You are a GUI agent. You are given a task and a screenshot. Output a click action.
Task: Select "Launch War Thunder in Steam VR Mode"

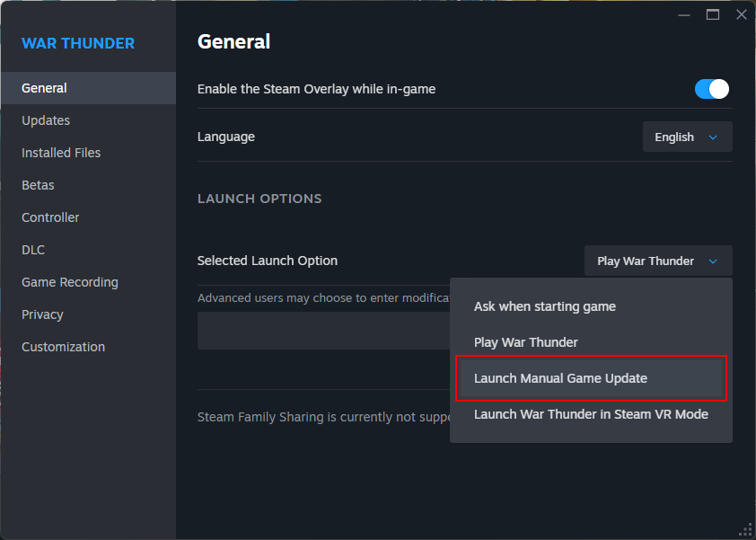click(591, 414)
